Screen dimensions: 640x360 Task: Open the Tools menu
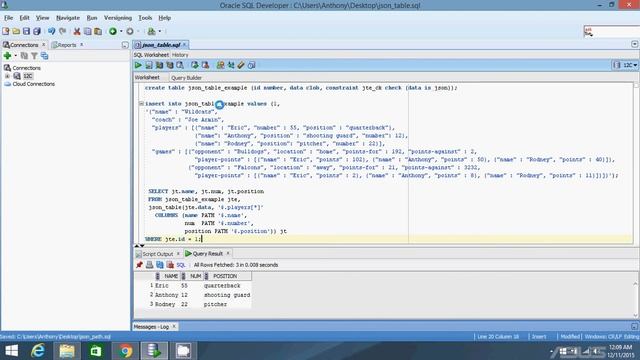145,18
